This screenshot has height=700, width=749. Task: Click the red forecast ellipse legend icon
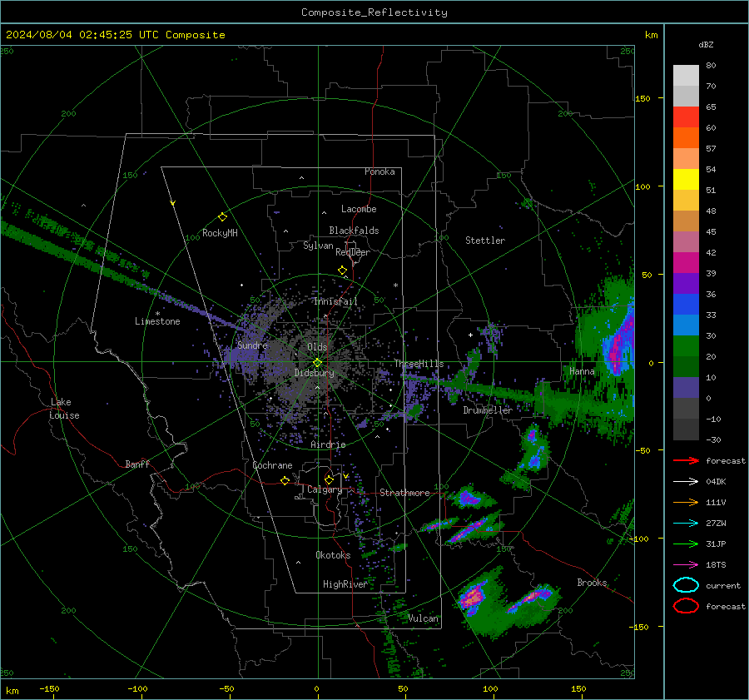click(x=686, y=606)
